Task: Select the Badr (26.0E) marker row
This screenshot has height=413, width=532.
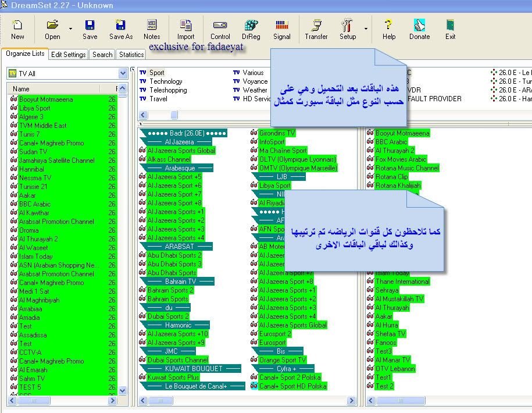Action: tap(183, 133)
